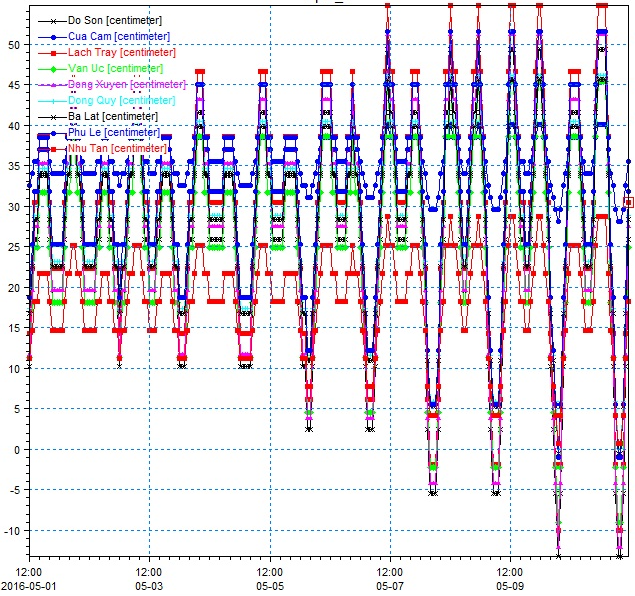Click the -10 value on the vertical axis
This screenshot has width=635, height=596.
(x=15, y=530)
